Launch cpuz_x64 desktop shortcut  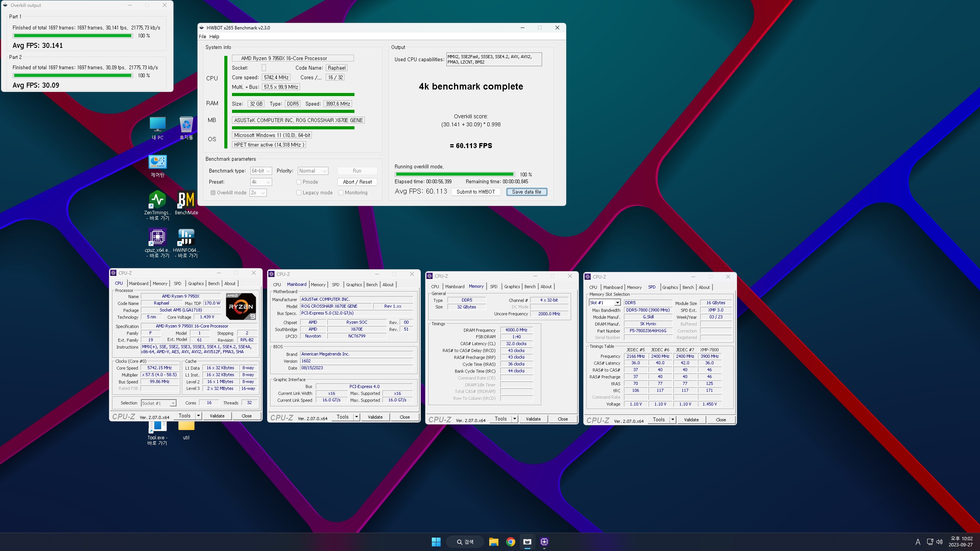pos(157,243)
